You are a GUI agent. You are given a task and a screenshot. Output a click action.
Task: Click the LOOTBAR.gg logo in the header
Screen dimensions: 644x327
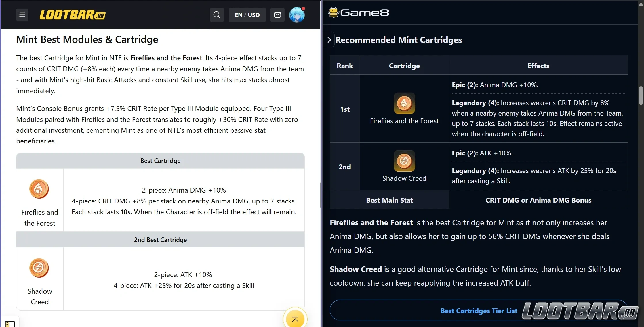point(73,15)
